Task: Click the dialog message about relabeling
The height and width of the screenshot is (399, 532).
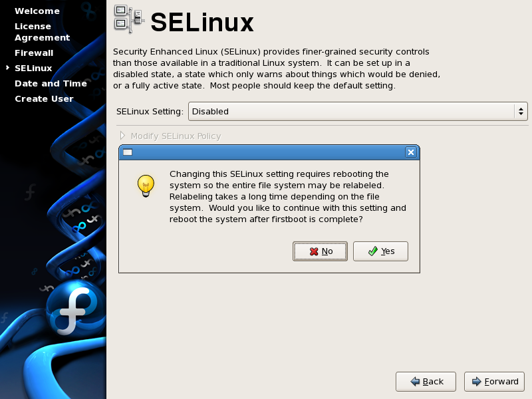Action: [x=288, y=196]
